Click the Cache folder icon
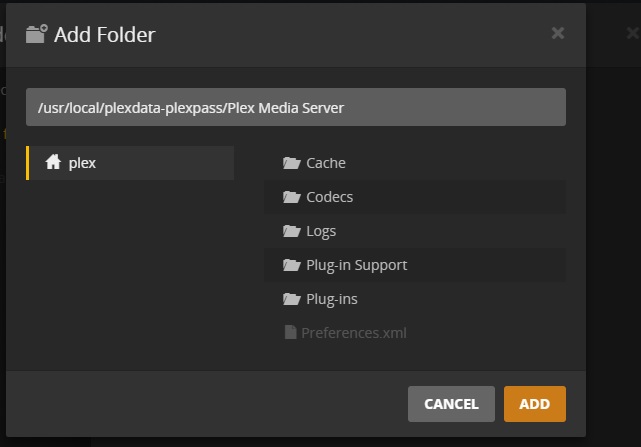 point(292,163)
